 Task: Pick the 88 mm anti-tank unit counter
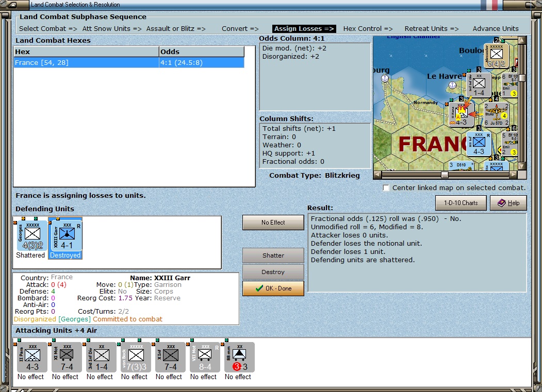click(x=239, y=356)
